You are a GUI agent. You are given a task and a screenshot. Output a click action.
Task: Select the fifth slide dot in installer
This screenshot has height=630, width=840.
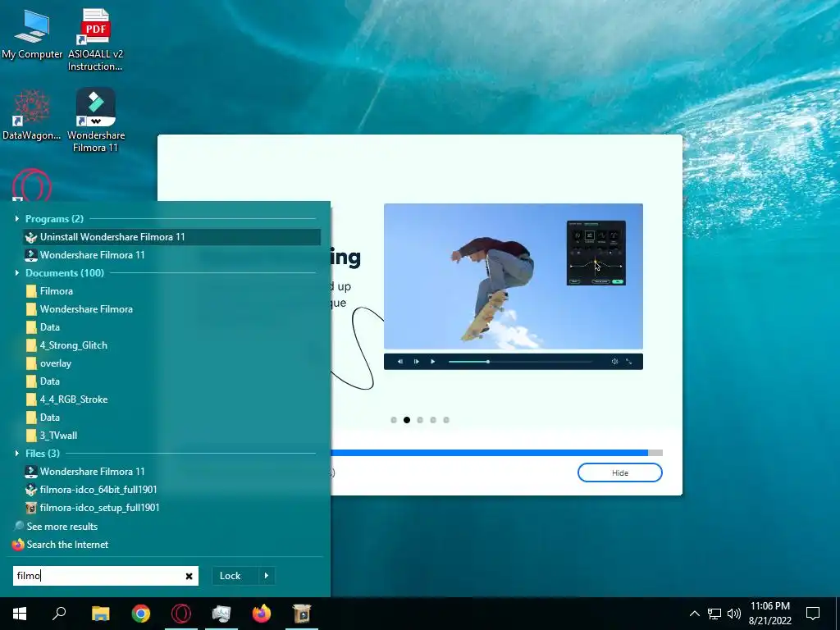(x=446, y=420)
